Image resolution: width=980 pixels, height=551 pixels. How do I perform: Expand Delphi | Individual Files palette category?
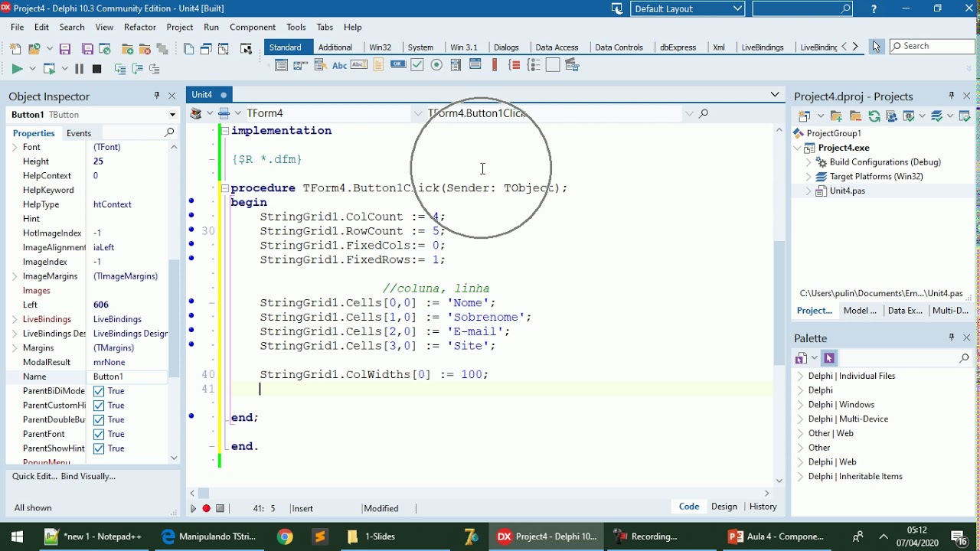[800, 376]
